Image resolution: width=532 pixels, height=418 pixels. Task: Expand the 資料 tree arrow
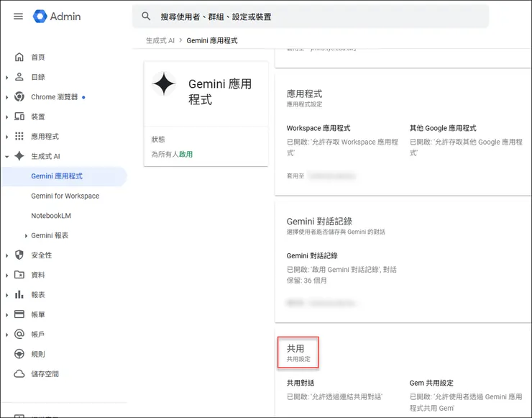(x=6, y=275)
